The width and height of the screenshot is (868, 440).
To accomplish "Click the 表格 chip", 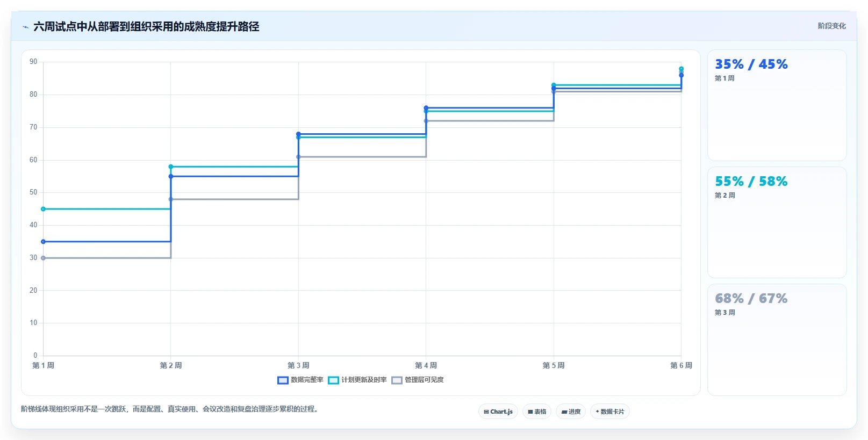I will point(537,412).
